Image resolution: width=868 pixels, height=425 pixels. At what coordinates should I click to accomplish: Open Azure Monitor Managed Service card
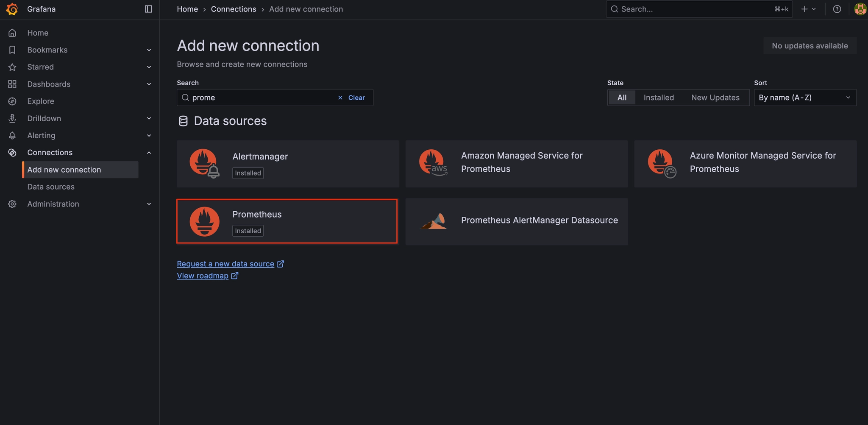pyautogui.click(x=746, y=164)
